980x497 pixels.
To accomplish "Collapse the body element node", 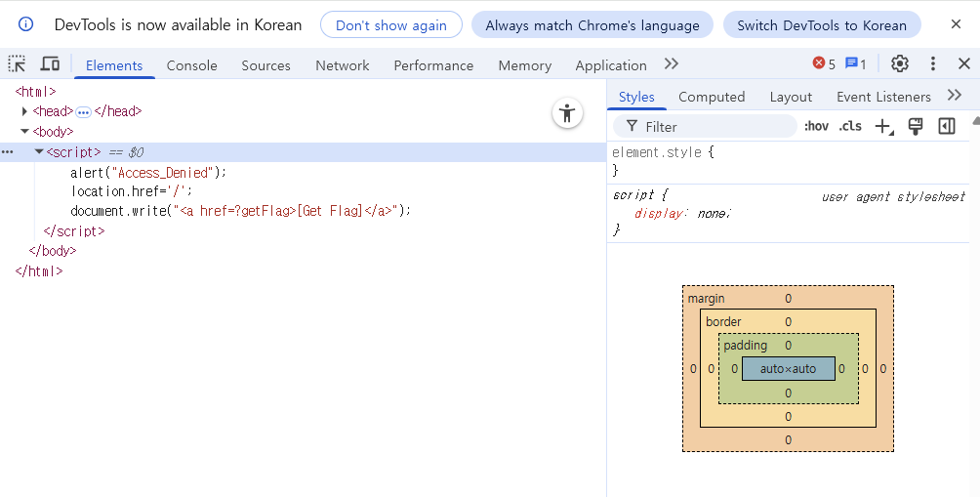I will (24, 131).
